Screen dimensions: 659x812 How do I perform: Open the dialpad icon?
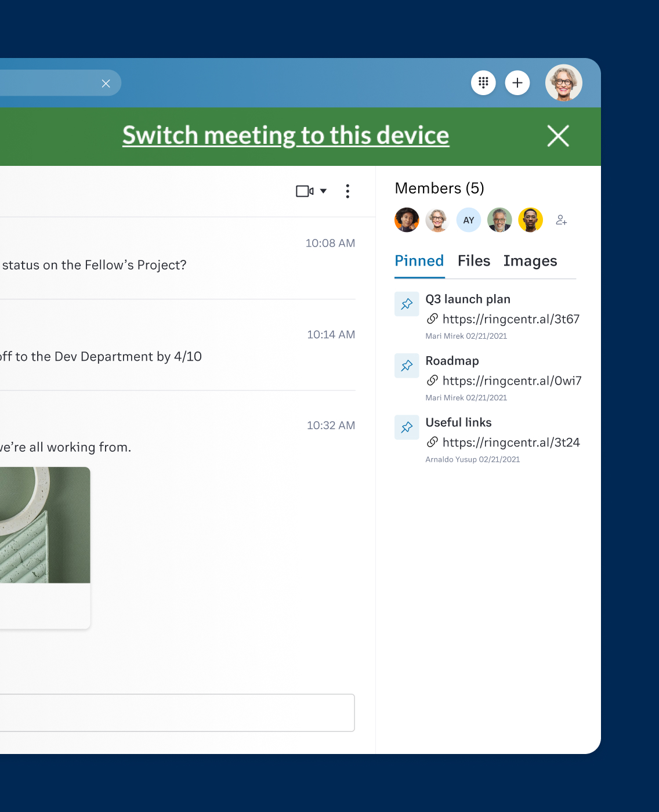tap(483, 83)
